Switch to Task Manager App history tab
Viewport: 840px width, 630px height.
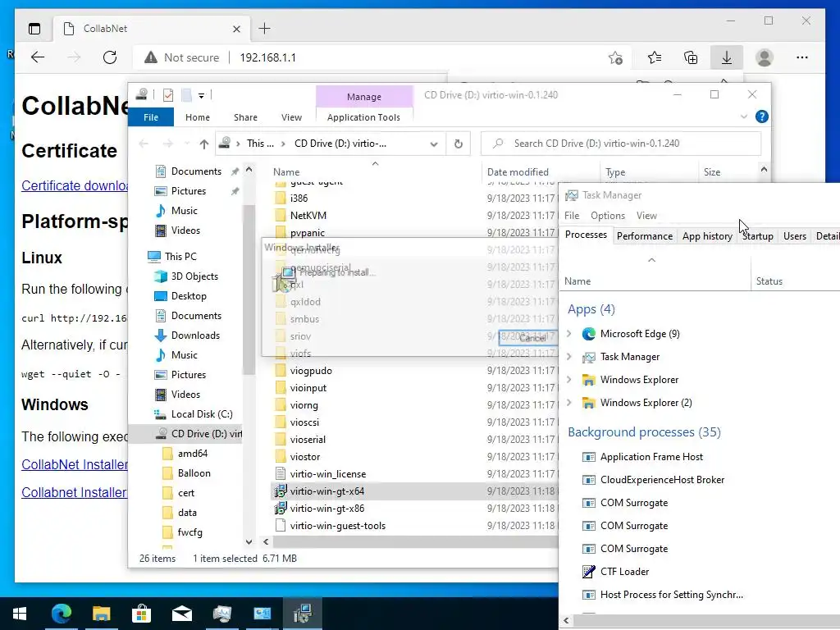707,236
